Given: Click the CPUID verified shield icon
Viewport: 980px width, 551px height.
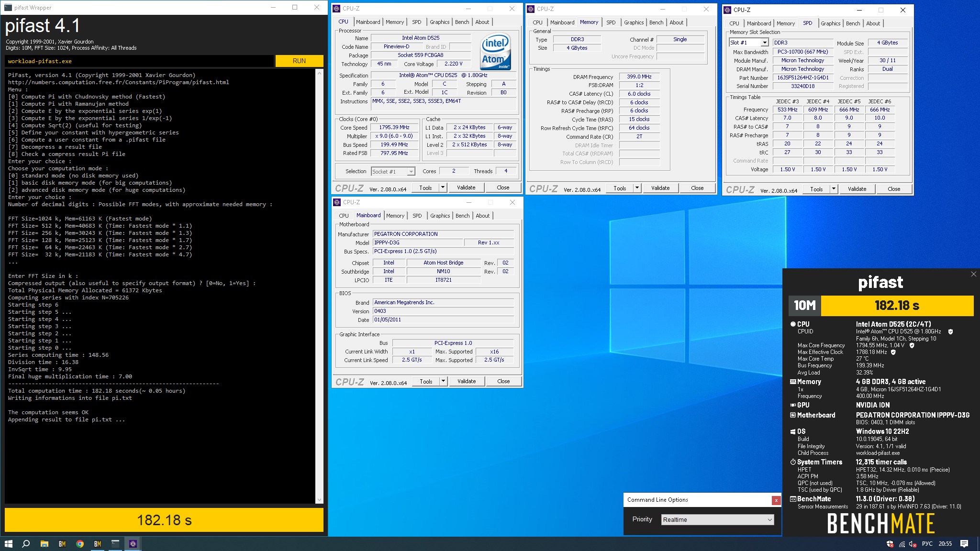Looking at the screenshot, I should tap(950, 331).
